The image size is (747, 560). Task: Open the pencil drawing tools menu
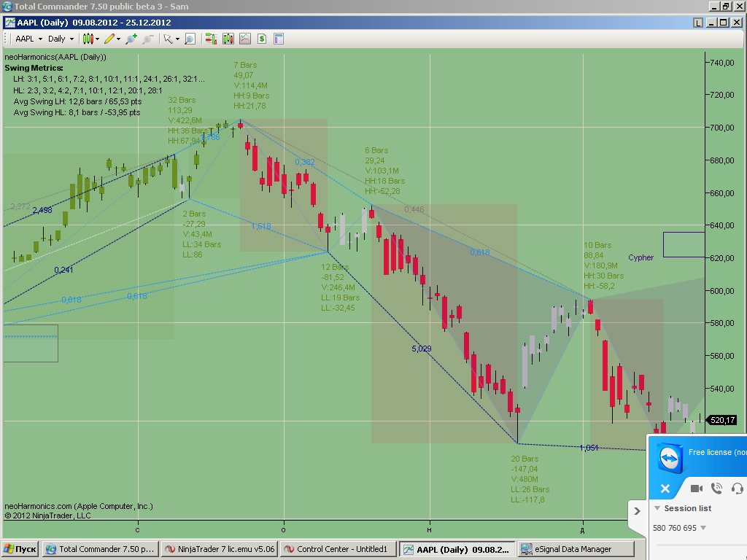click(112, 39)
